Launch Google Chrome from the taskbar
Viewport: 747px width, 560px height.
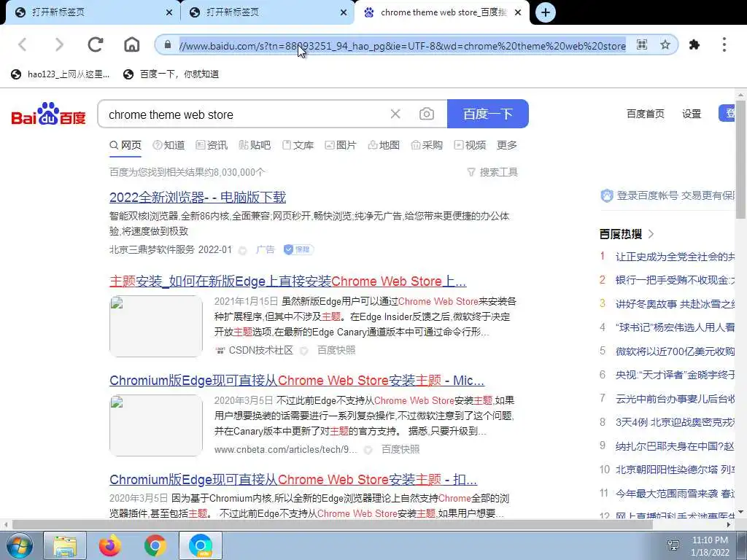click(x=155, y=545)
